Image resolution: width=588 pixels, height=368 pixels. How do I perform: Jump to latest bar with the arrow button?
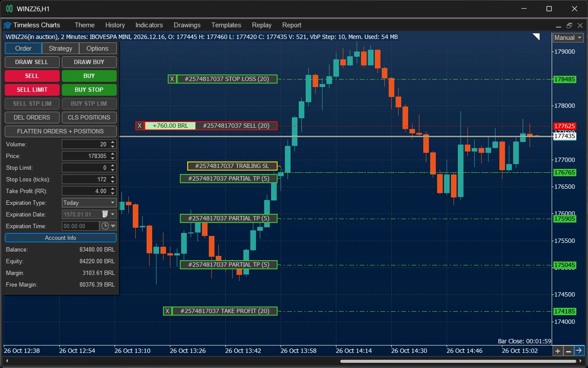coord(579,351)
